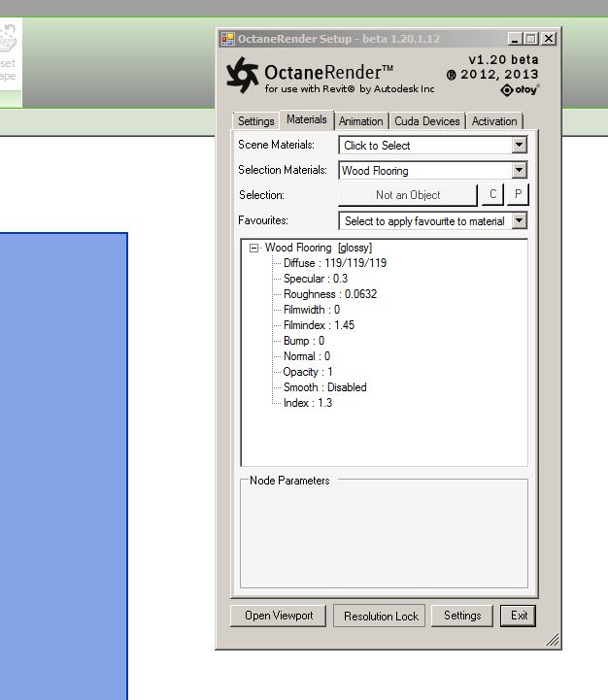Maximize the OctaneRender Setup window
This screenshot has height=700, width=608.
pos(531,39)
